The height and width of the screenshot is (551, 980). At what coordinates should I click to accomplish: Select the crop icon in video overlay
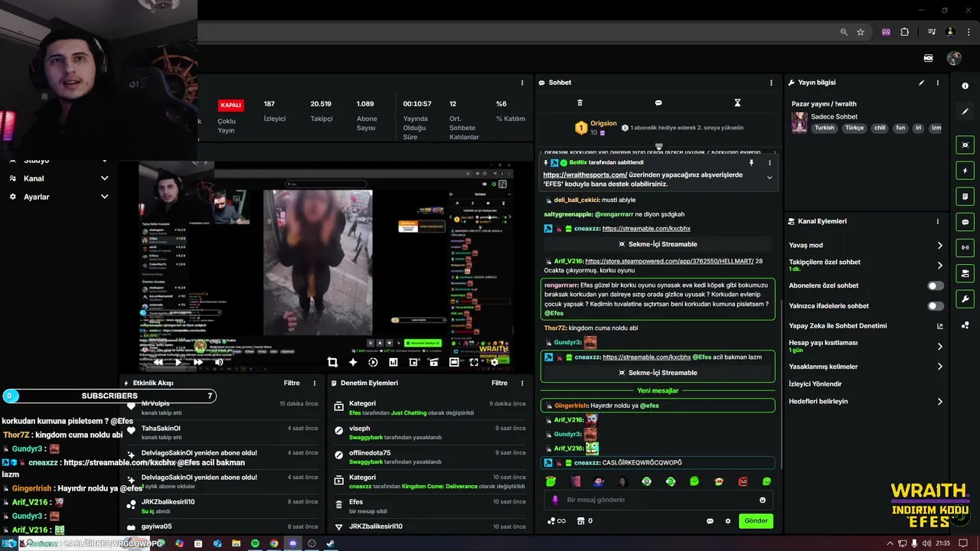click(332, 362)
